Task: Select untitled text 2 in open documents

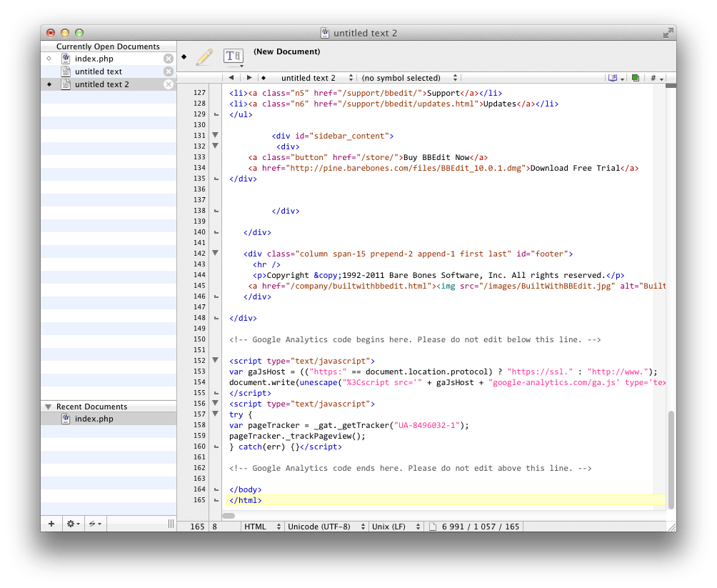Action: (109, 84)
